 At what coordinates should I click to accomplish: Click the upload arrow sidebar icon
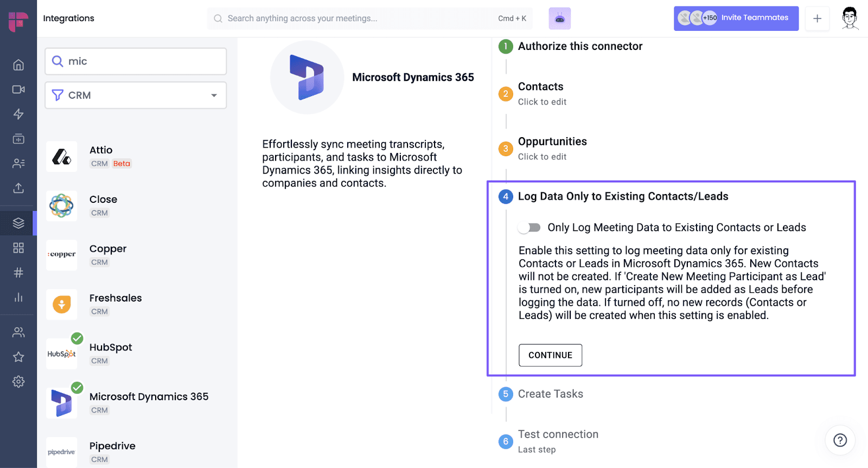pyautogui.click(x=18, y=188)
